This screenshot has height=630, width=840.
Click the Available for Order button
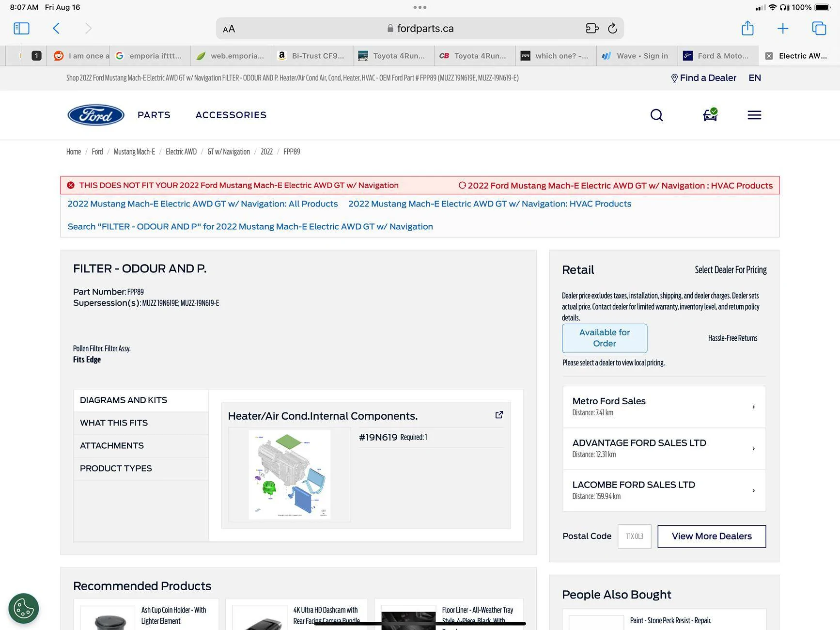coord(605,338)
